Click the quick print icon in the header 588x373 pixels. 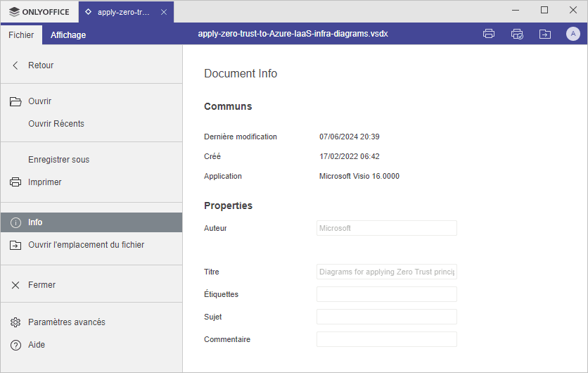pyautogui.click(x=517, y=34)
